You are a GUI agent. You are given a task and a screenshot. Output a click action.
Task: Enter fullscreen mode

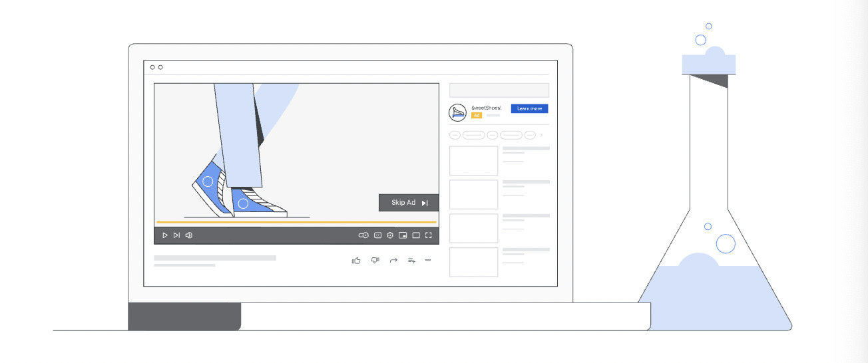pyautogui.click(x=429, y=235)
